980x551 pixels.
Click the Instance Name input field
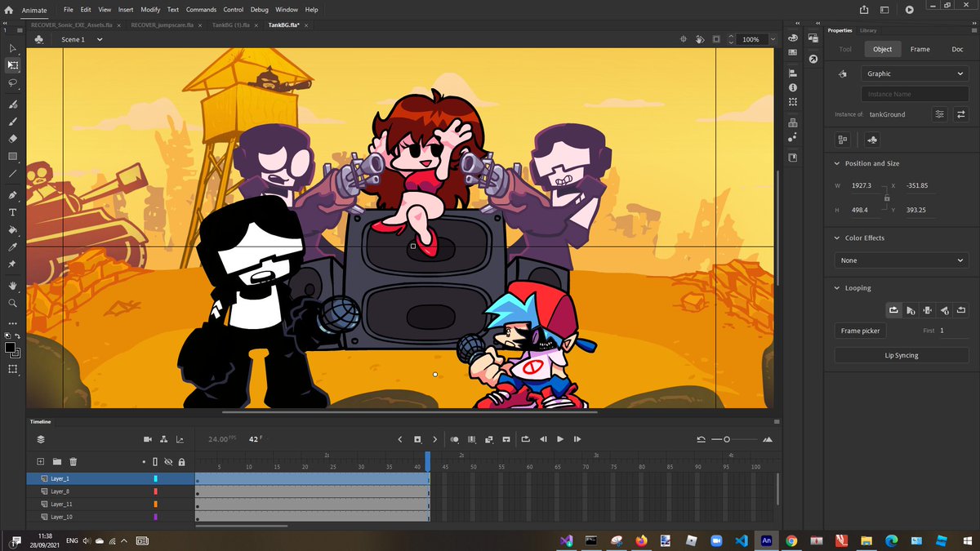coord(915,94)
